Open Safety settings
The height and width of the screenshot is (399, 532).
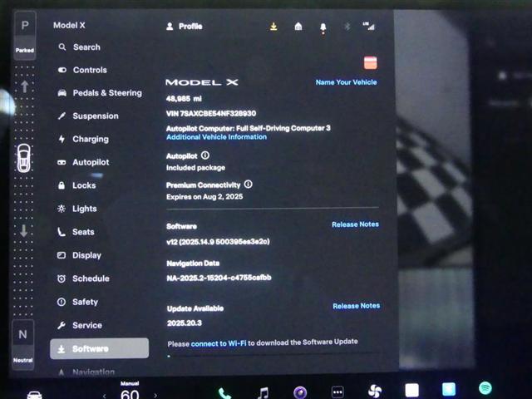tap(77, 302)
